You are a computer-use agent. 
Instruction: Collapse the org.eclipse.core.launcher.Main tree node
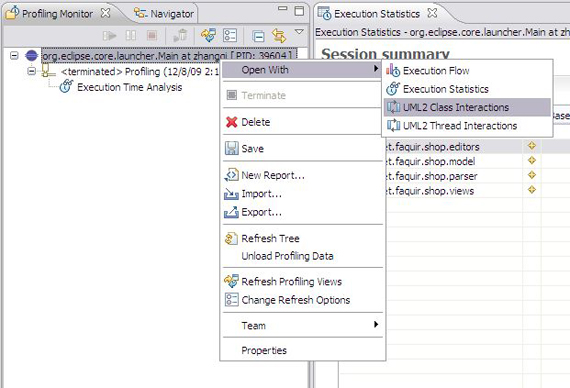pos(14,56)
